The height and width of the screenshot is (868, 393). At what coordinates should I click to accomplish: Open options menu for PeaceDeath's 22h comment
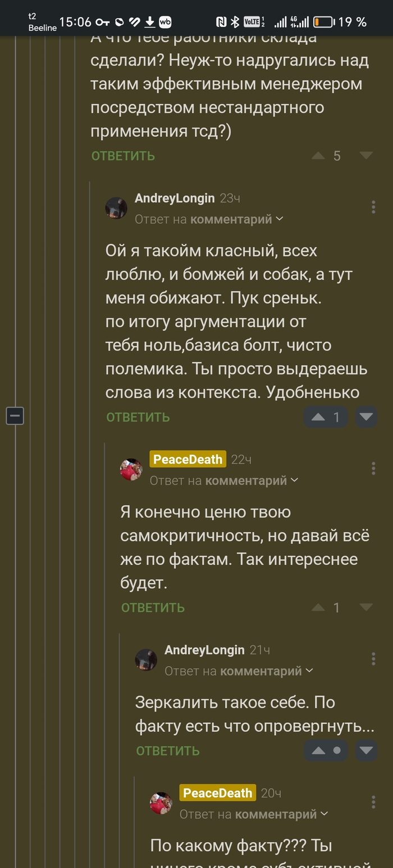[373, 469]
